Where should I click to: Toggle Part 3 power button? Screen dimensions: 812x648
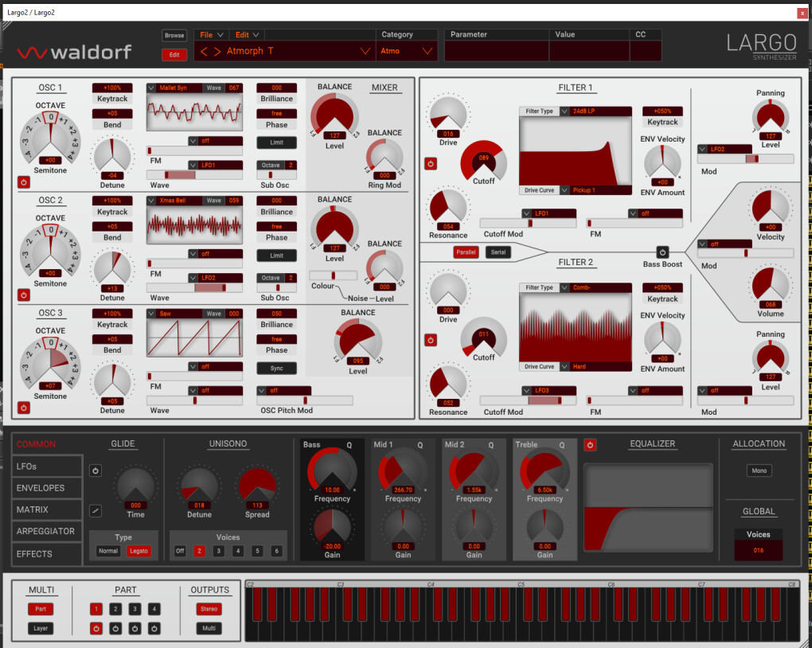tap(135, 628)
